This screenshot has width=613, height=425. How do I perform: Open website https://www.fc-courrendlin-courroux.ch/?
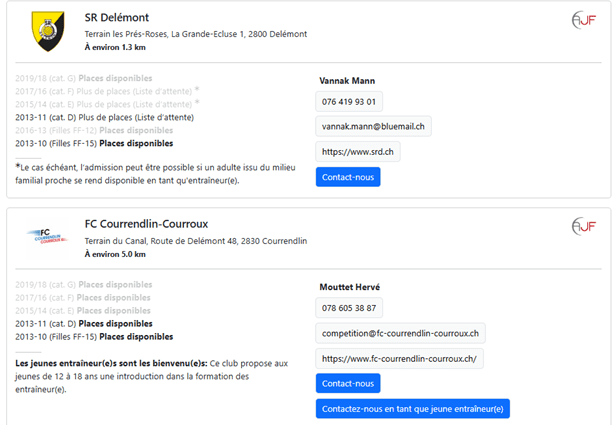tap(399, 359)
